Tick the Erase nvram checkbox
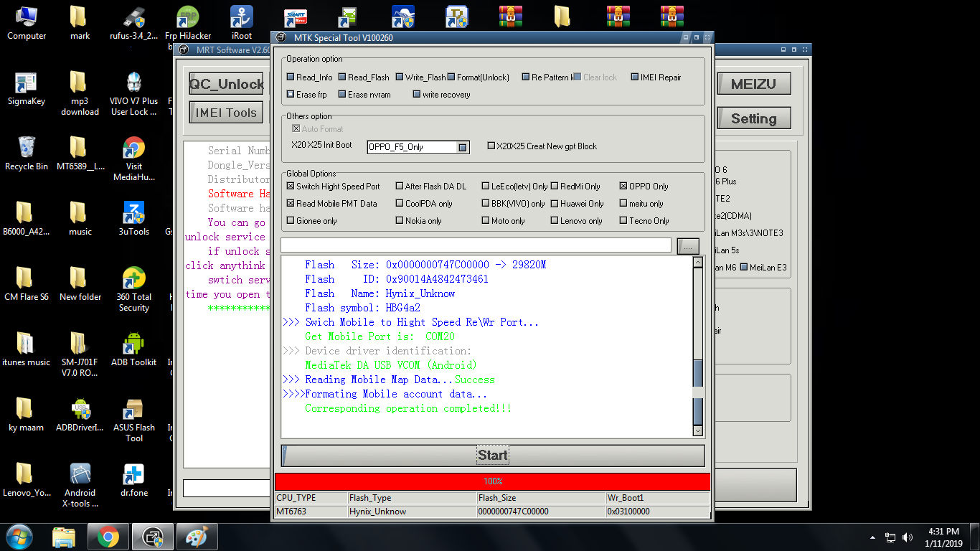 coord(342,95)
